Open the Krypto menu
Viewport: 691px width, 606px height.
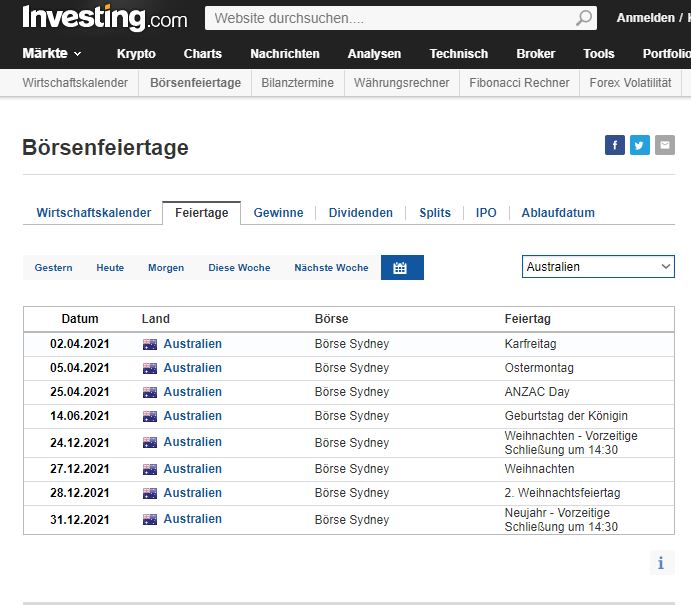point(136,53)
